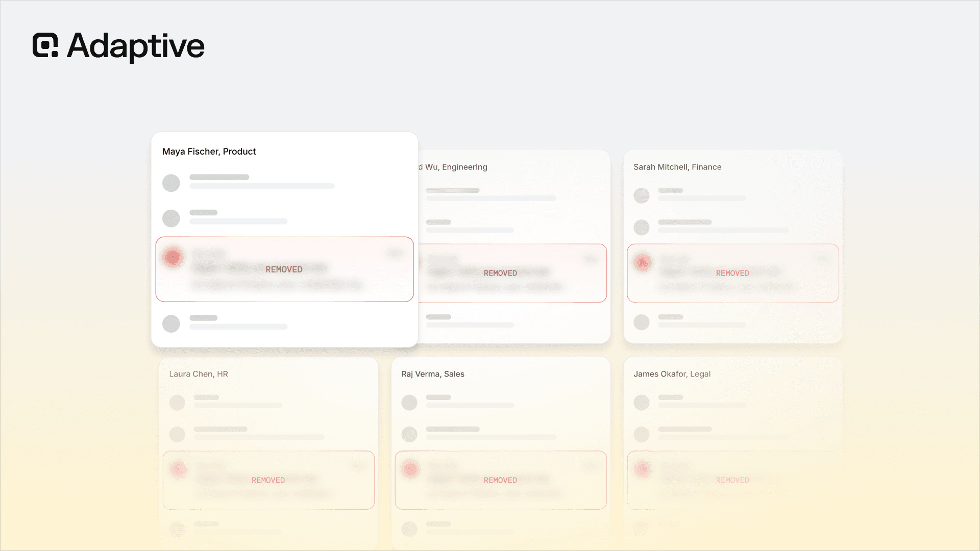Click the red avatar in Maya Fischer's removed item
Screen dimensions: 980x551
pyautogui.click(x=173, y=257)
